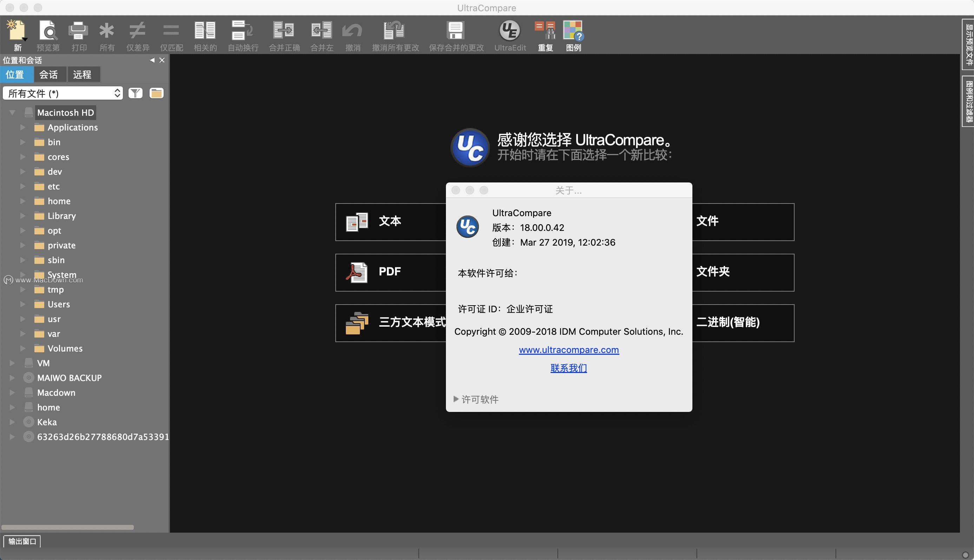Select the 63263d26b27788680d7a53391 volume entry
Viewport: 974px width, 560px height.
point(103,437)
